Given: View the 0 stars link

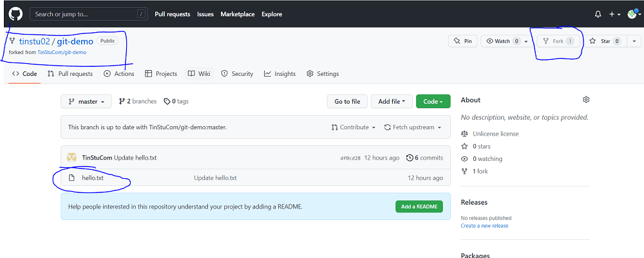Looking at the screenshot, I should pos(481,147).
